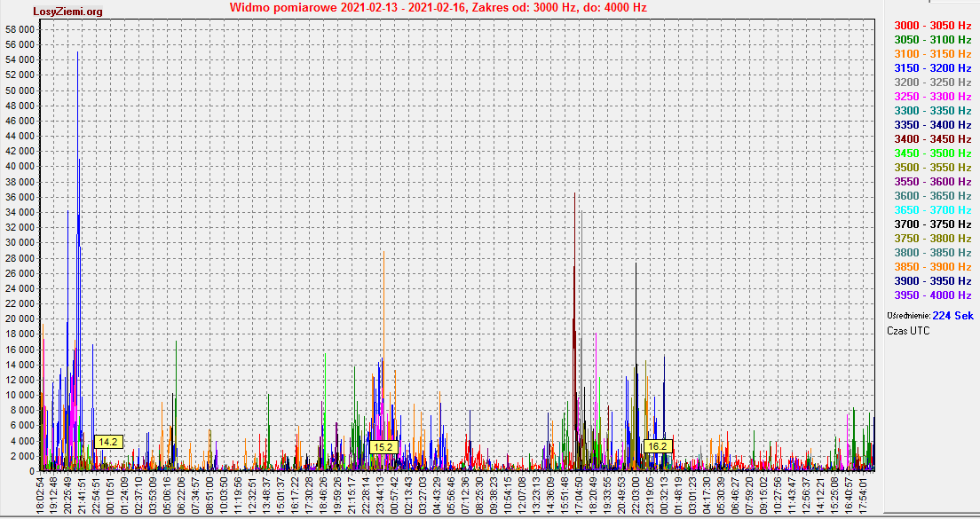The width and height of the screenshot is (980, 519).
Task: Click the 18:02:54 time label on horizontal axis
Action: [41, 494]
